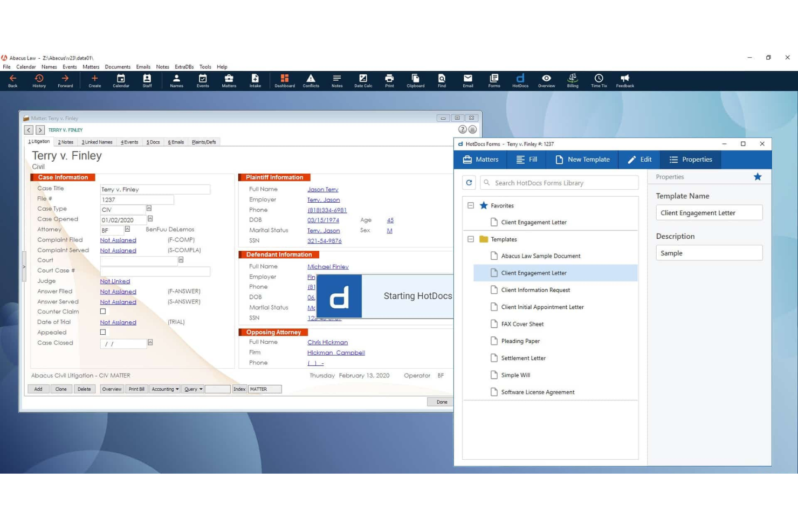798x532 pixels.
Task: Open the Query dropdown button
Action: 193,389
